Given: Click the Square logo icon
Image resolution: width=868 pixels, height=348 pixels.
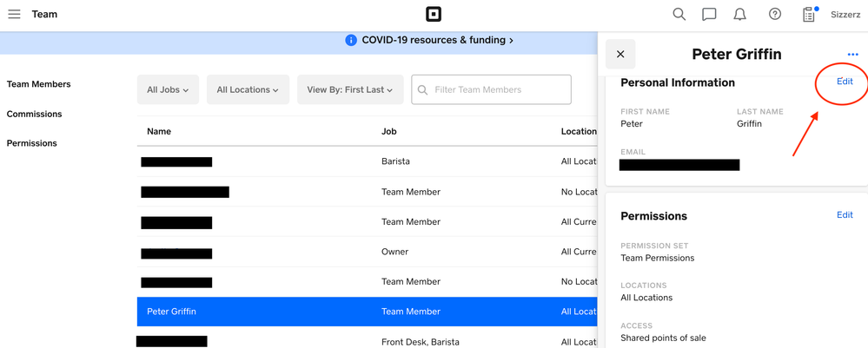Looking at the screenshot, I should click(x=434, y=15).
